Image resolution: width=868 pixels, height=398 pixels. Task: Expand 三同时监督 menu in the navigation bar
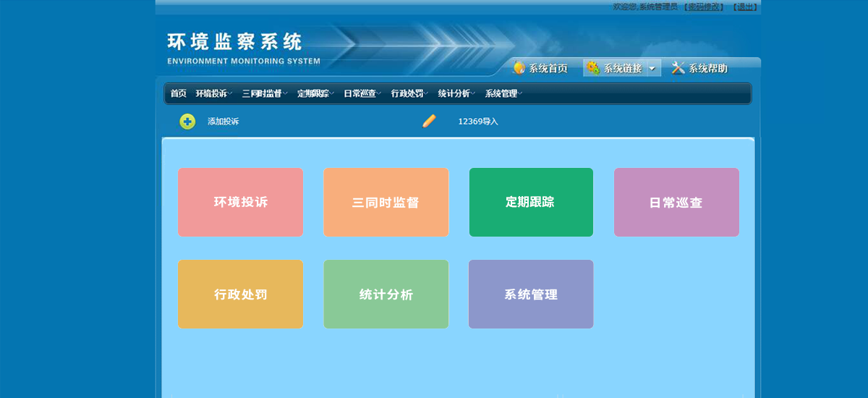(264, 93)
